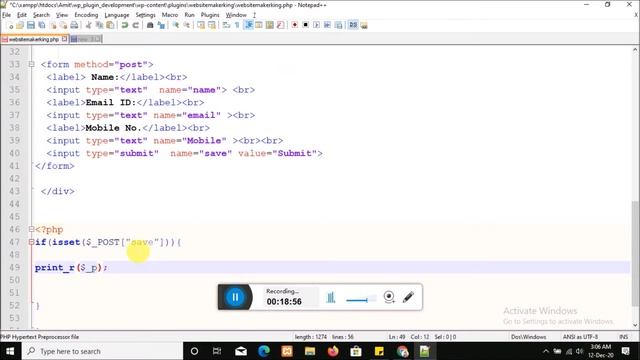Open Find dialog via binoculars icon

[150, 25]
